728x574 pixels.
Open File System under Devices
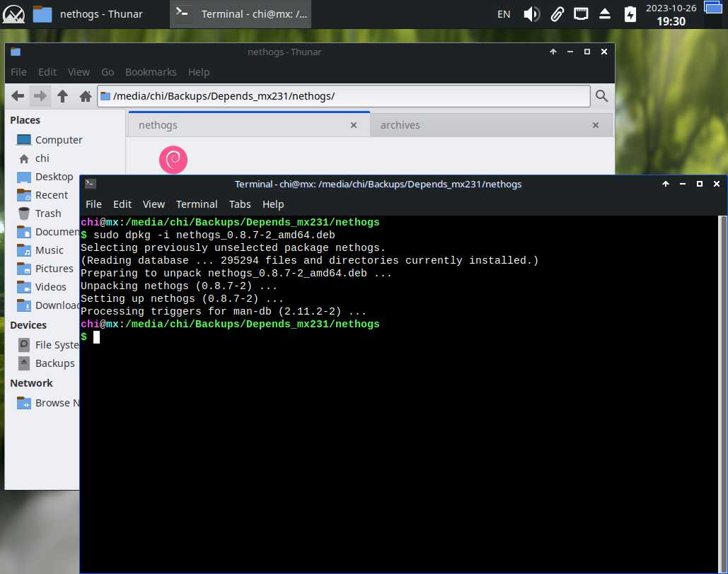point(47,345)
